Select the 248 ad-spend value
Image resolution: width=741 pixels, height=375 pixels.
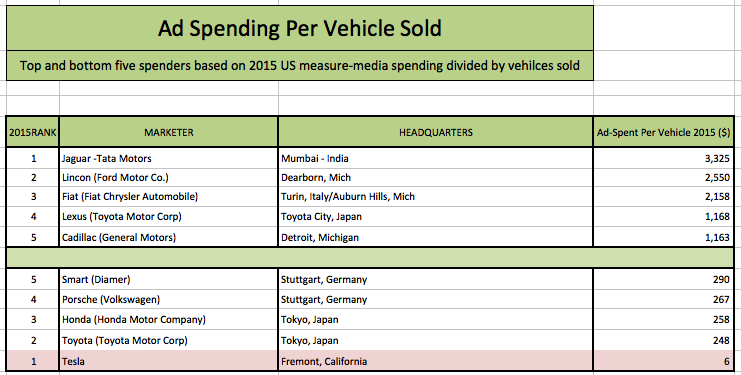click(663, 340)
